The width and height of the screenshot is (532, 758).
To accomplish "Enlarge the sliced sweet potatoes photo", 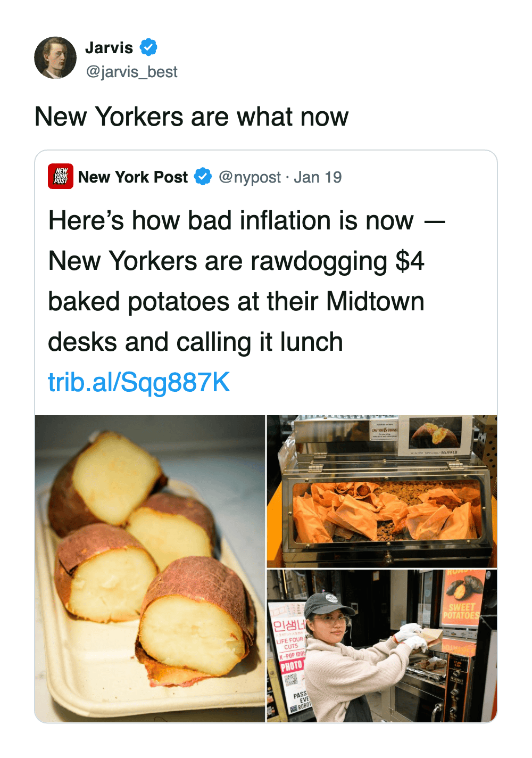I will pyautogui.click(x=150, y=568).
